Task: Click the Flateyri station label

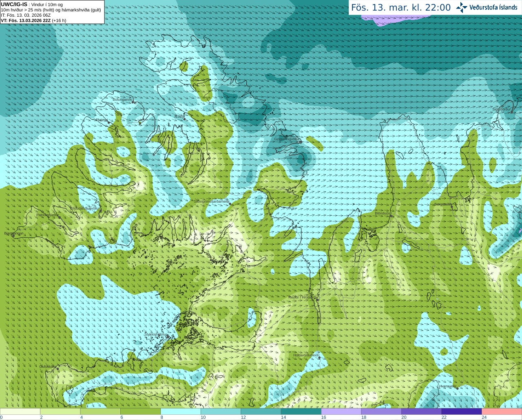Action: coord(102,120)
